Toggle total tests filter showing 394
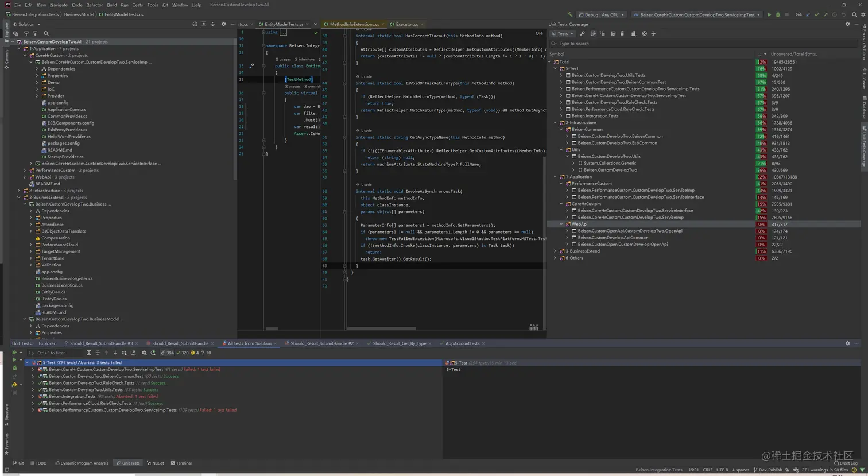The height and width of the screenshot is (476, 868). [168, 353]
